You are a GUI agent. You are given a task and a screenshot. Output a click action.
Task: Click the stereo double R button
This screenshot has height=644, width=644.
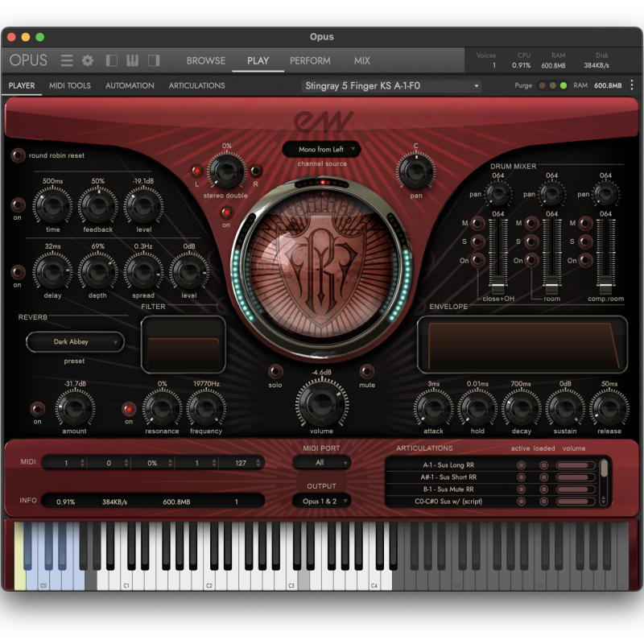click(x=256, y=171)
